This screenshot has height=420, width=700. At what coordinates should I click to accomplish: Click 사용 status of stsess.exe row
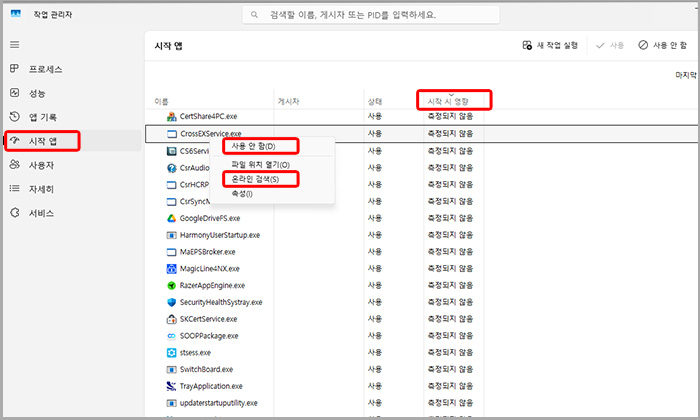pos(375,353)
